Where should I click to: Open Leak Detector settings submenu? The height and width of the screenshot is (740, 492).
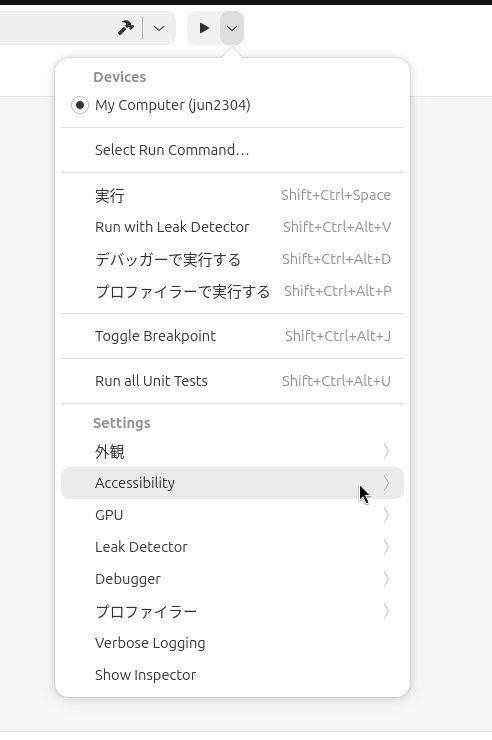tap(232, 547)
